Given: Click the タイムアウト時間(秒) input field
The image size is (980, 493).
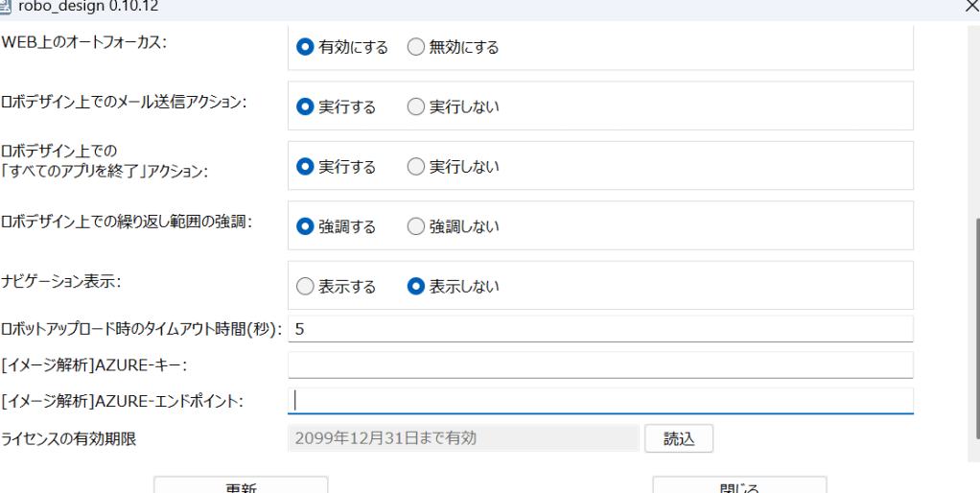Looking at the screenshot, I should coord(600,329).
